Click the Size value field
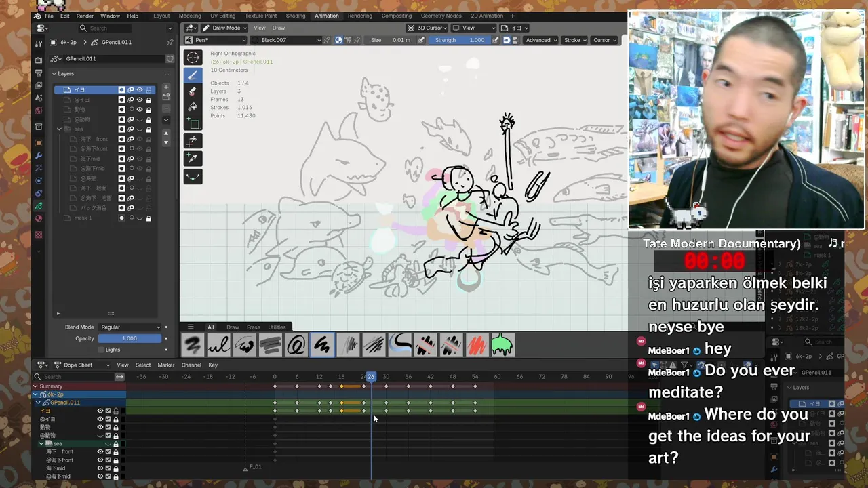Viewport: 868px width, 488px height. pyautogui.click(x=391, y=40)
